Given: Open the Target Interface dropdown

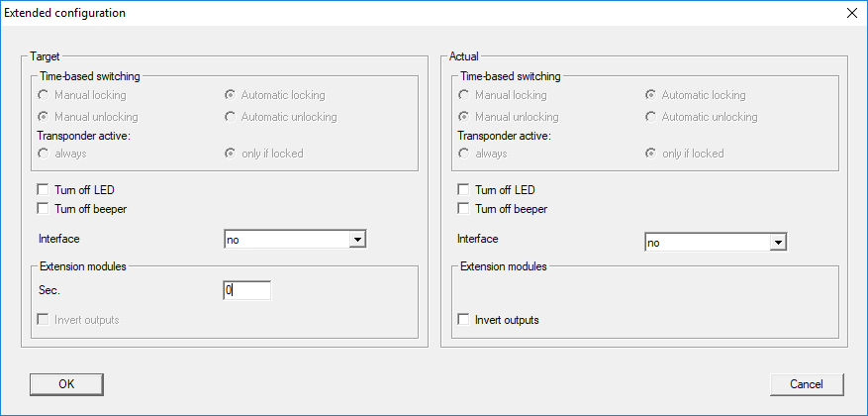Looking at the screenshot, I should click(358, 240).
